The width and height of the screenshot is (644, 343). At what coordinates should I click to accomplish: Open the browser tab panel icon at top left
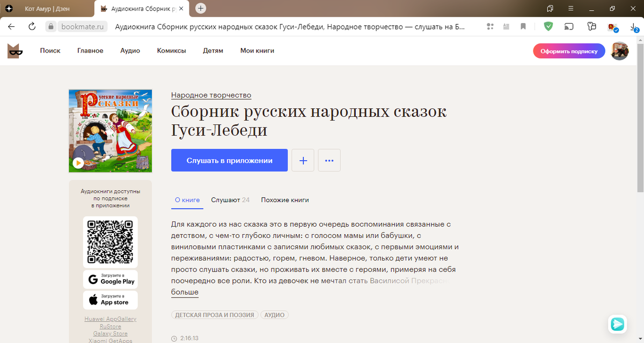coord(9,9)
